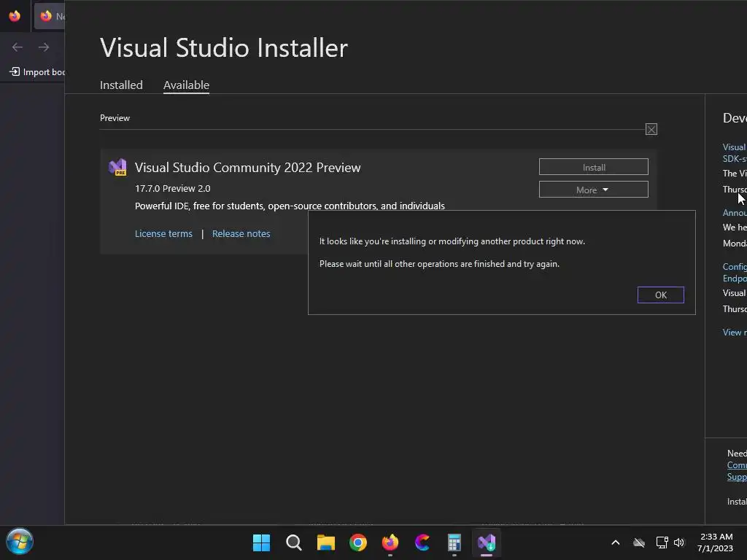Select the Firefox new tab
This screenshot has height=560, width=747.
point(50,16)
